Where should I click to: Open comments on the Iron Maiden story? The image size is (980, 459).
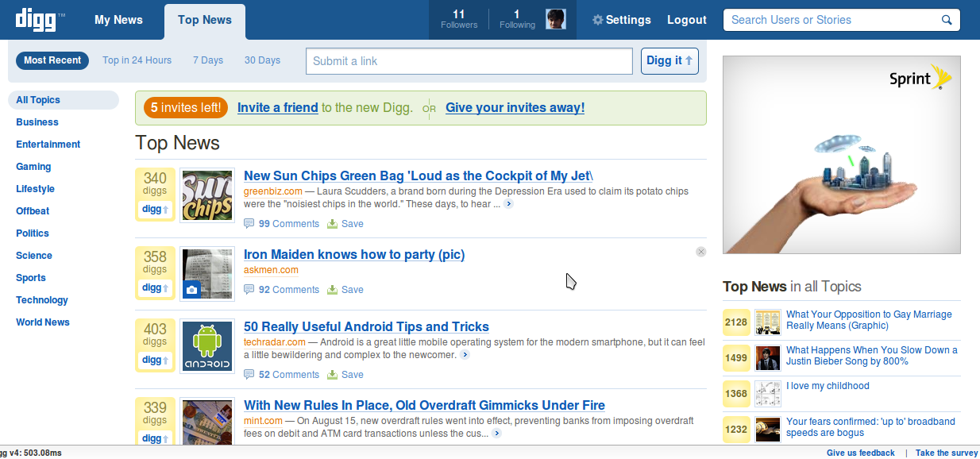[x=282, y=290]
